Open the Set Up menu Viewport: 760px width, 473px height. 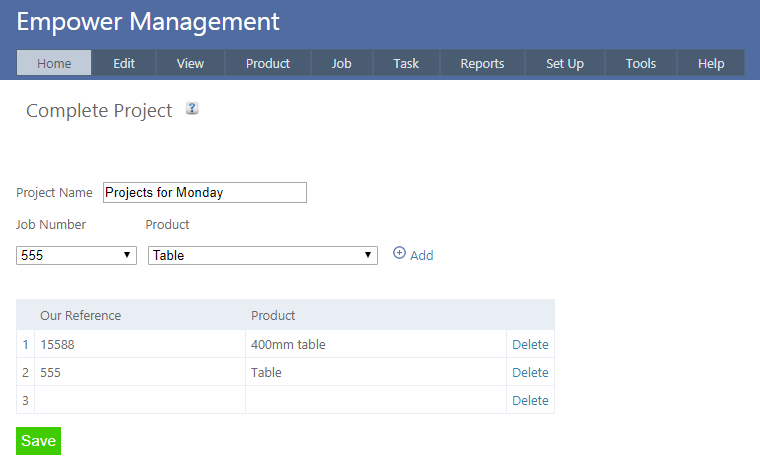click(565, 63)
